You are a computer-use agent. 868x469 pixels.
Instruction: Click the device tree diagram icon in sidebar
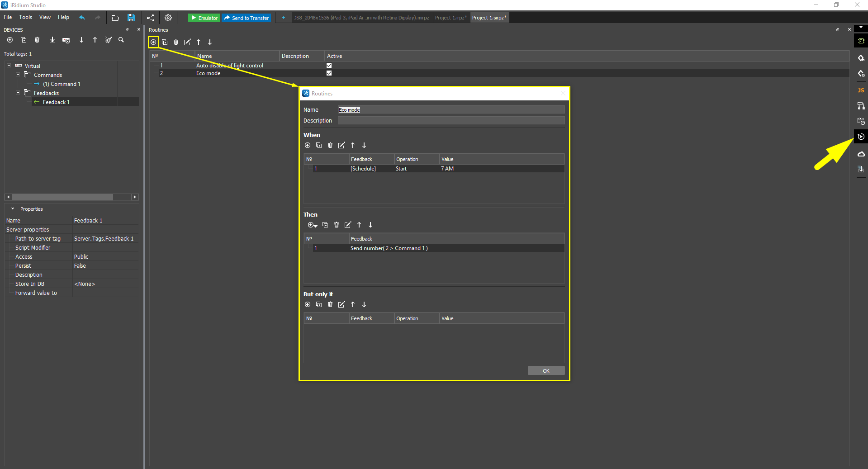[x=861, y=105]
